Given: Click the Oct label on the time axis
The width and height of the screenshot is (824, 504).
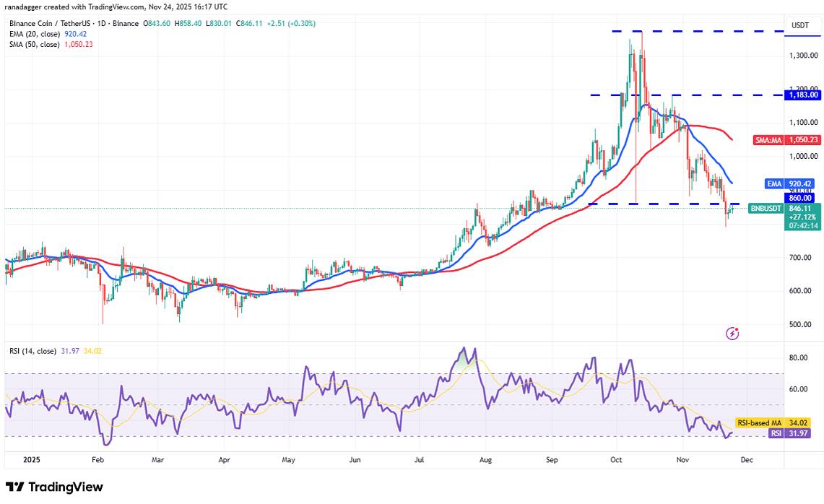Looking at the screenshot, I should [616, 459].
